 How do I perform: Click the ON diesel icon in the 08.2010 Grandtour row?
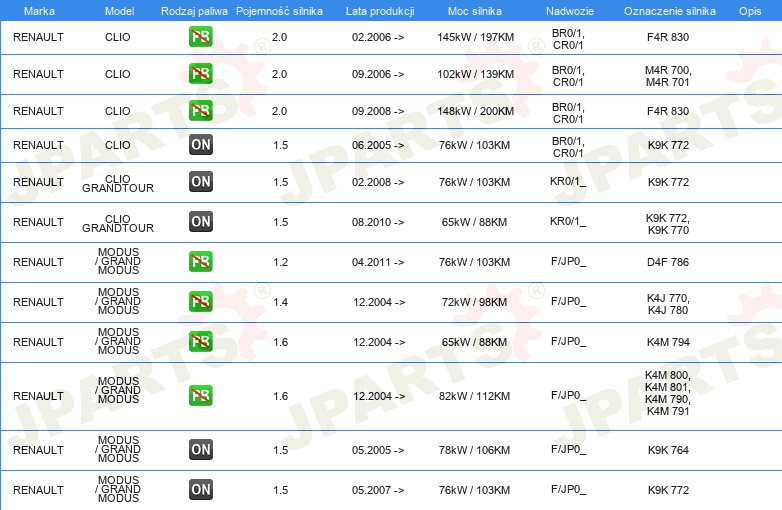click(201, 221)
